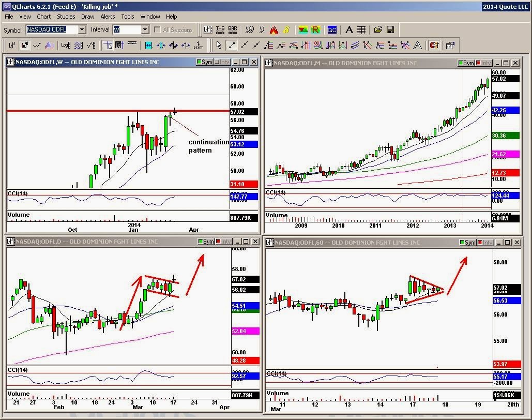The height and width of the screenshot is (420, 532).
Task: Open the Window menu
Action: (150, 17)
